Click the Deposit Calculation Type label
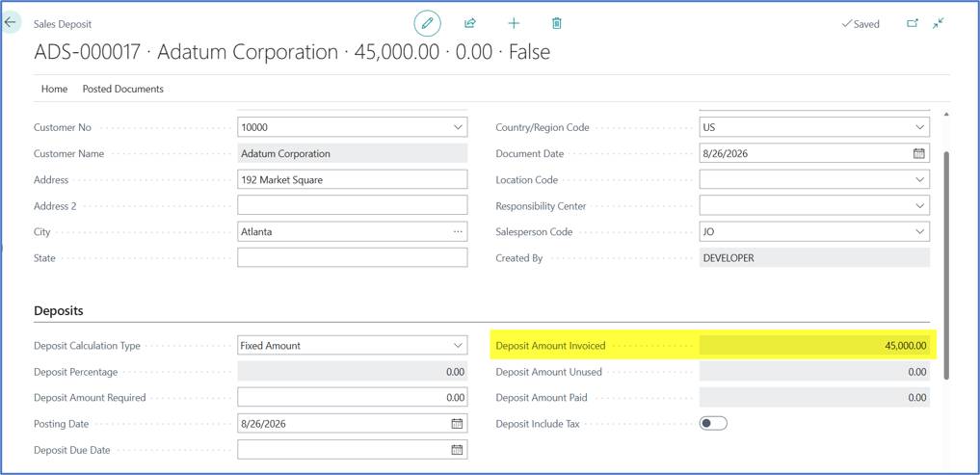 [x=87, y=346]
